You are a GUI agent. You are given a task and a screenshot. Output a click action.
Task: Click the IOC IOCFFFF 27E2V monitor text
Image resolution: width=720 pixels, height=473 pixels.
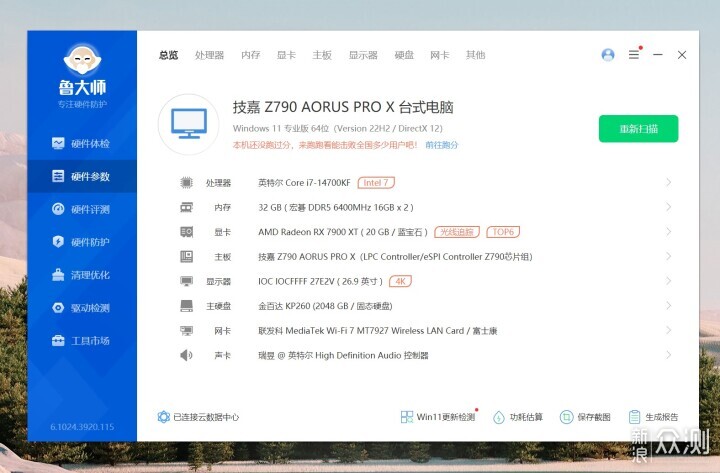[320, 281]
